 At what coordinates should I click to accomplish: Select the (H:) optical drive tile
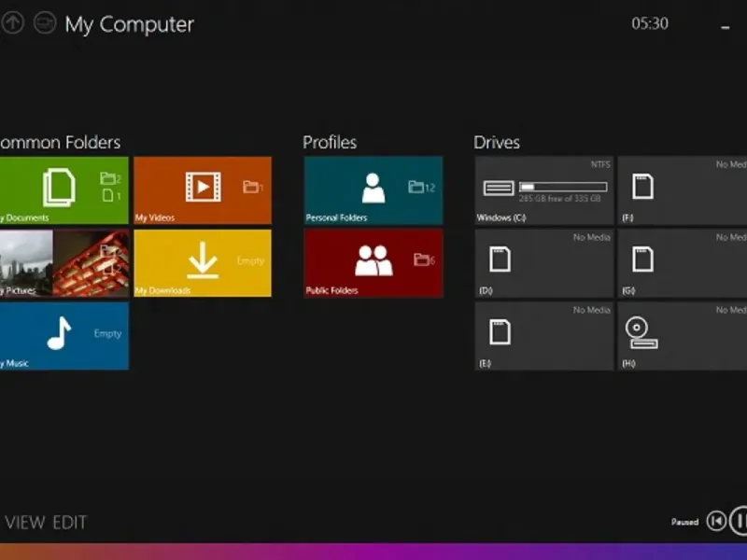(x=683, y=336)
